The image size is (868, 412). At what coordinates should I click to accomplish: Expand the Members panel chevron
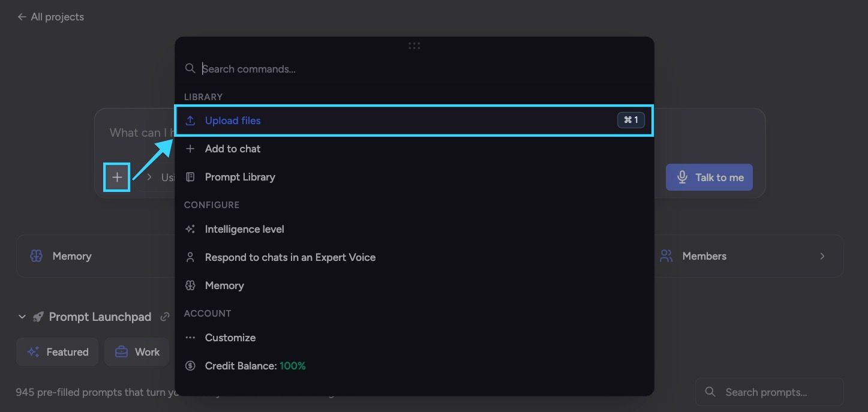[x=822, y=256]
